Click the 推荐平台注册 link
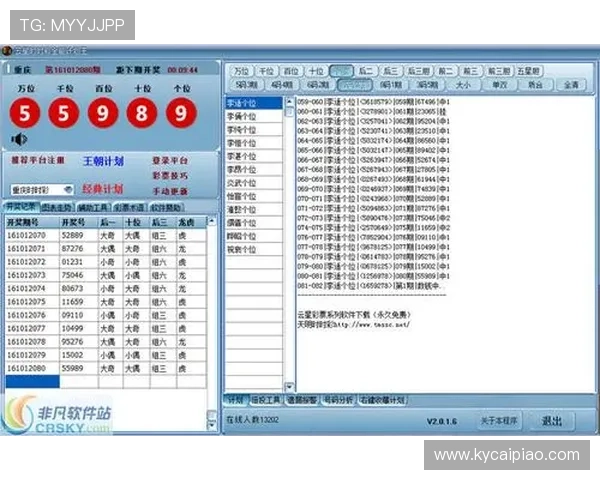Image resolution: width=600 pixels, height=480 pixels. tap(38, 160)
